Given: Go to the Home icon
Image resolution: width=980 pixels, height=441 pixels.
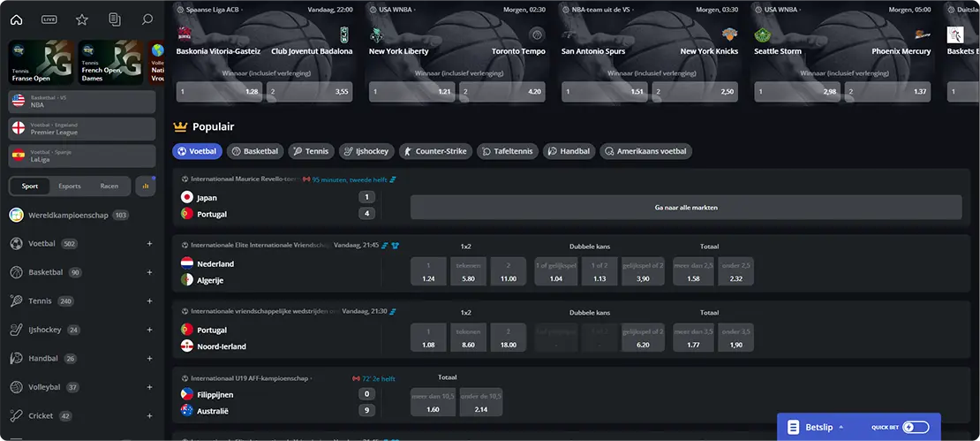Looking at the screenshot, I should pyautogui.click(x=16, y=19).
